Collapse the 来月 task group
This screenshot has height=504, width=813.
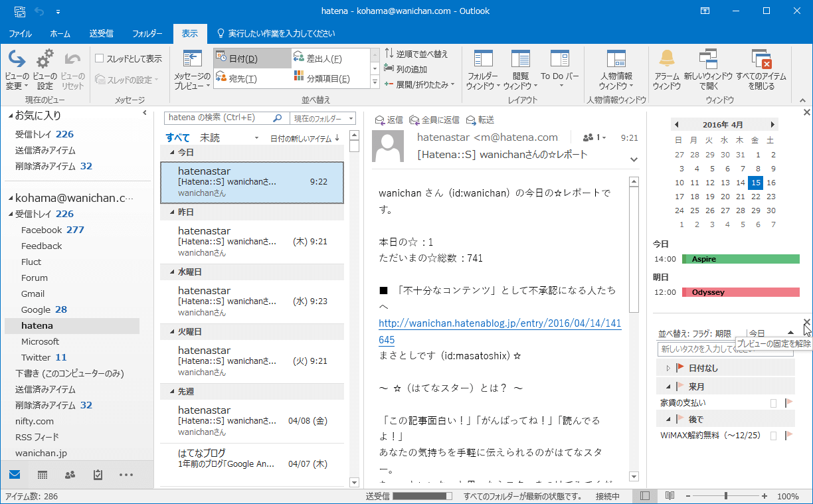tap(669, 386)
